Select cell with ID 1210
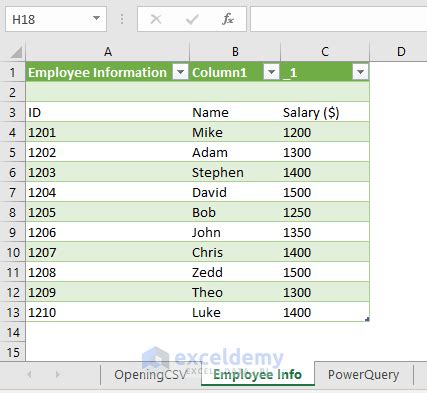 (x=108, y=312)
